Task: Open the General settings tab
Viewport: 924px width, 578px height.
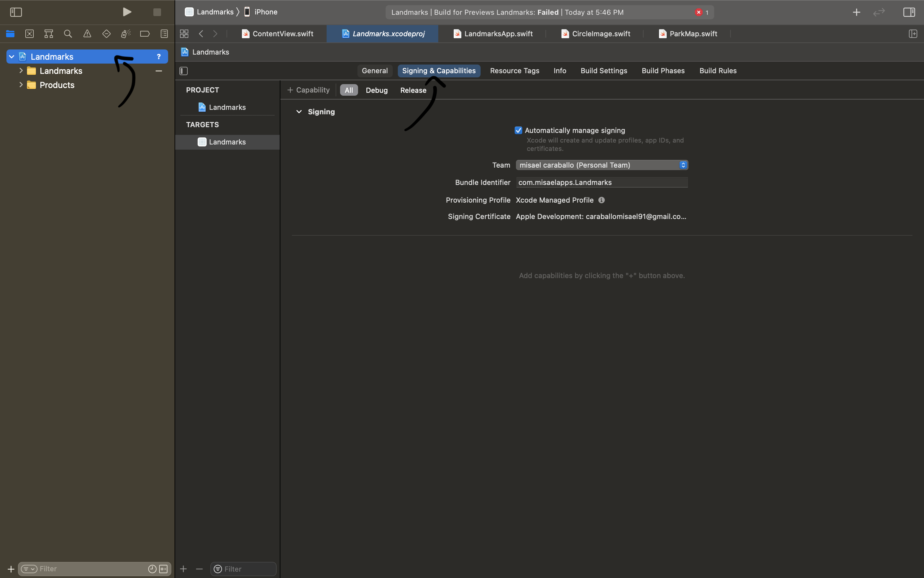Action: coord(374,71)
